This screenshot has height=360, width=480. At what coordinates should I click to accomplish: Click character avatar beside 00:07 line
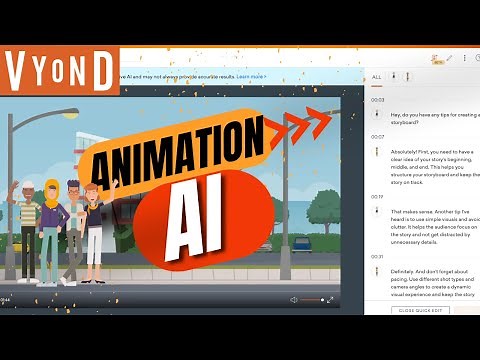[x=377, y=152]
